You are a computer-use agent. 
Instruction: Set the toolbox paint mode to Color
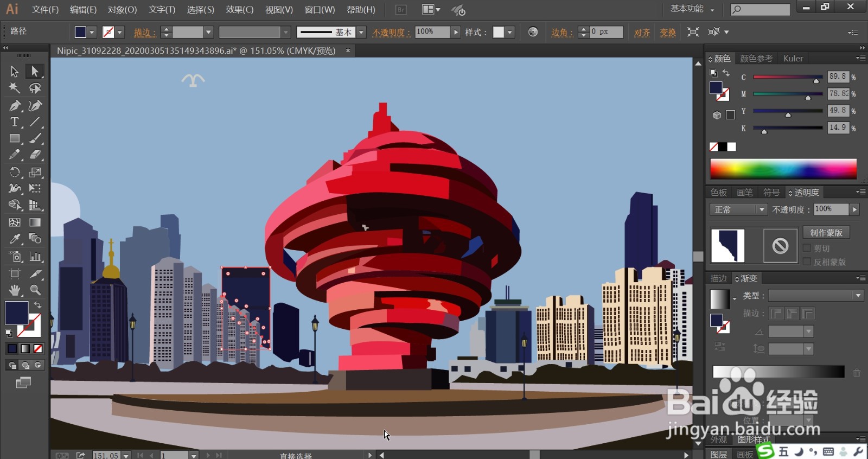pos(12,348)
